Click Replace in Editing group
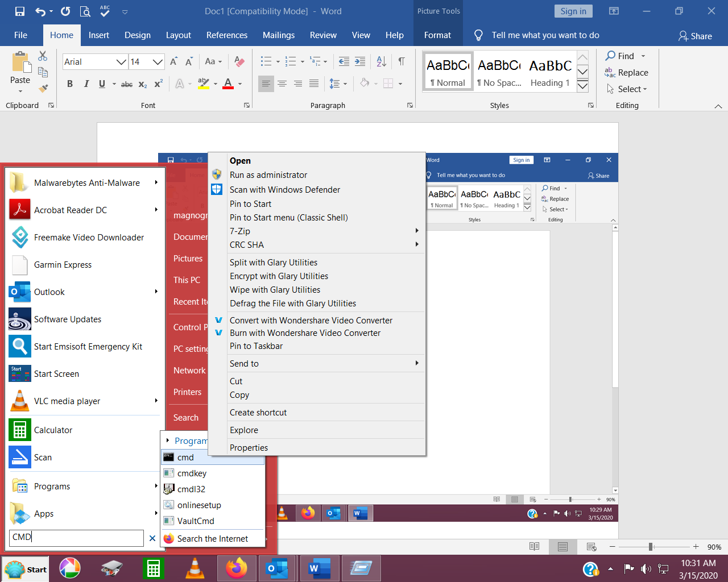 tap(626, 72)
